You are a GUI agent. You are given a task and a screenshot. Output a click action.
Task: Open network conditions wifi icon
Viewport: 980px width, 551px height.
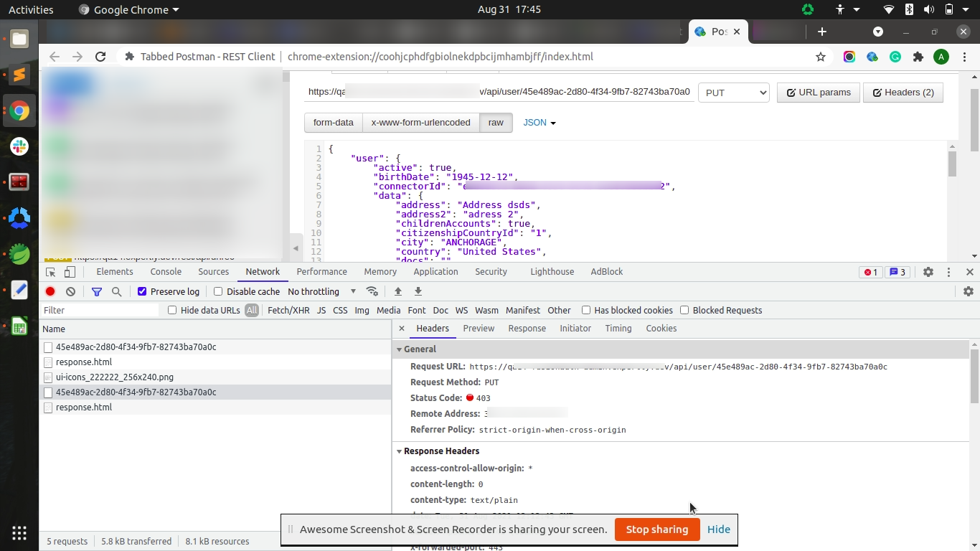[x=372, y=291]
